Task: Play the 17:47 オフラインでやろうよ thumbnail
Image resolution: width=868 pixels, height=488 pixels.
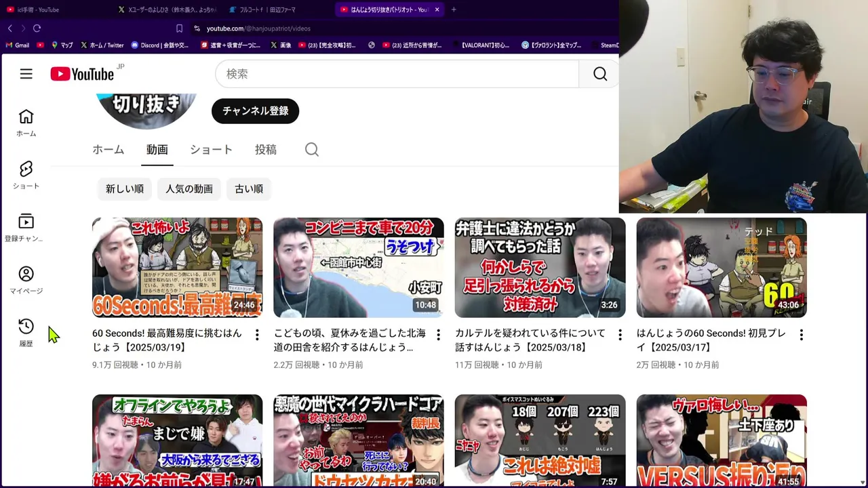Action: click(177, 441)
